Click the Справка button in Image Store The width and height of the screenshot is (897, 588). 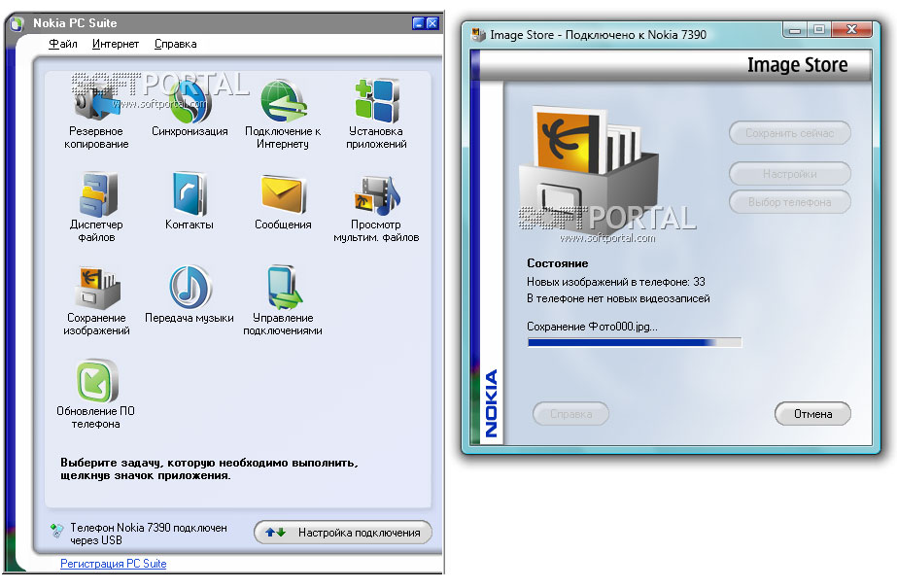click(570, 414)
